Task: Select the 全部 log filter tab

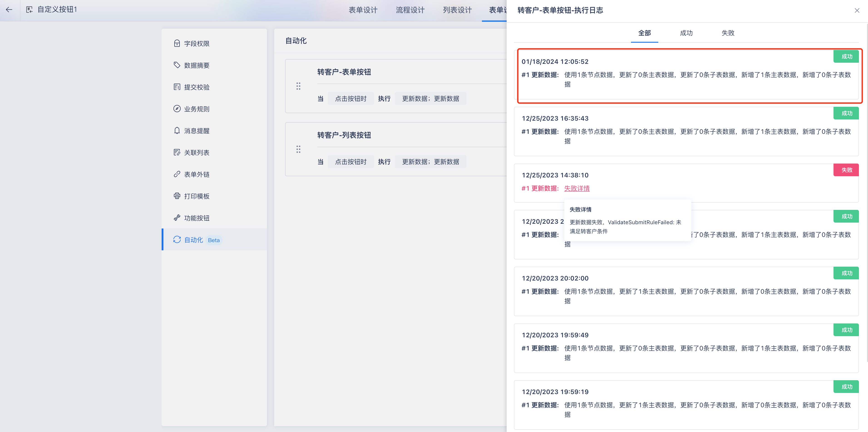Action: pos(644,33)
